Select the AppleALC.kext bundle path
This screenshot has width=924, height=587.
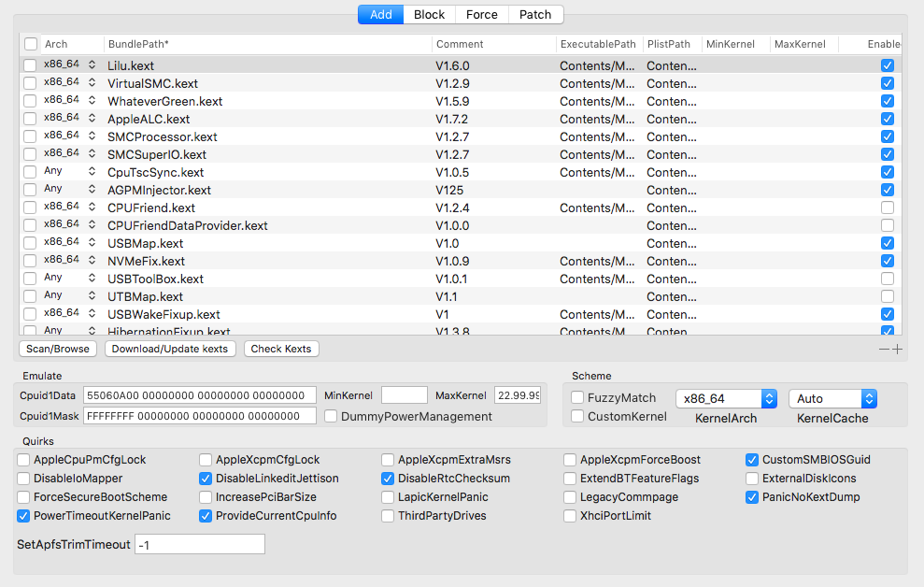pyautogui.click(x=149, y=119)
